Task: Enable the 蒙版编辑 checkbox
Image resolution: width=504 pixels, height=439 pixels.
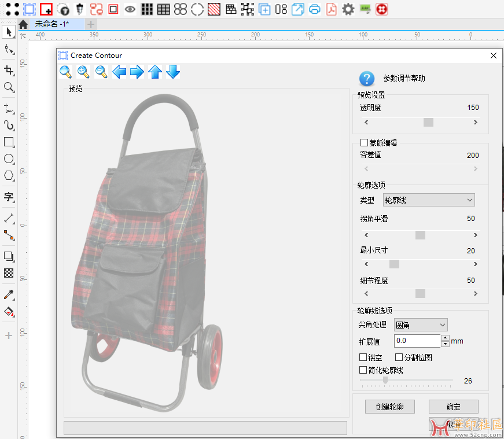Action: pos(364,142)
